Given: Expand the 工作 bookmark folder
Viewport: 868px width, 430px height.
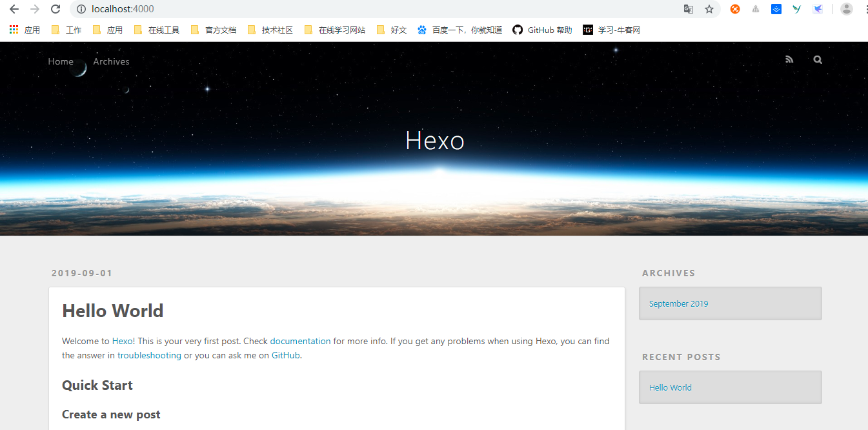Looking at the screenshot, I should [x=66, y=30].
